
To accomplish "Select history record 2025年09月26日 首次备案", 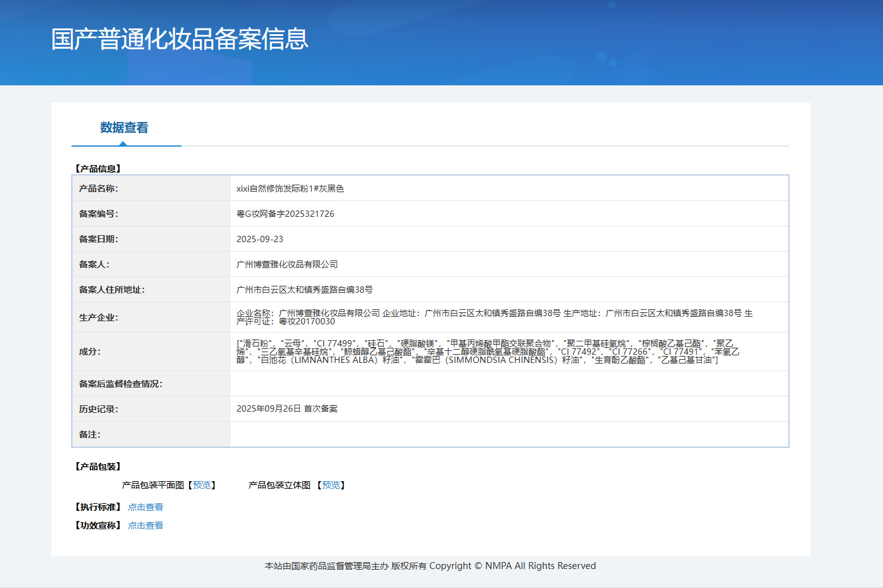I will (x=287, y=408).
